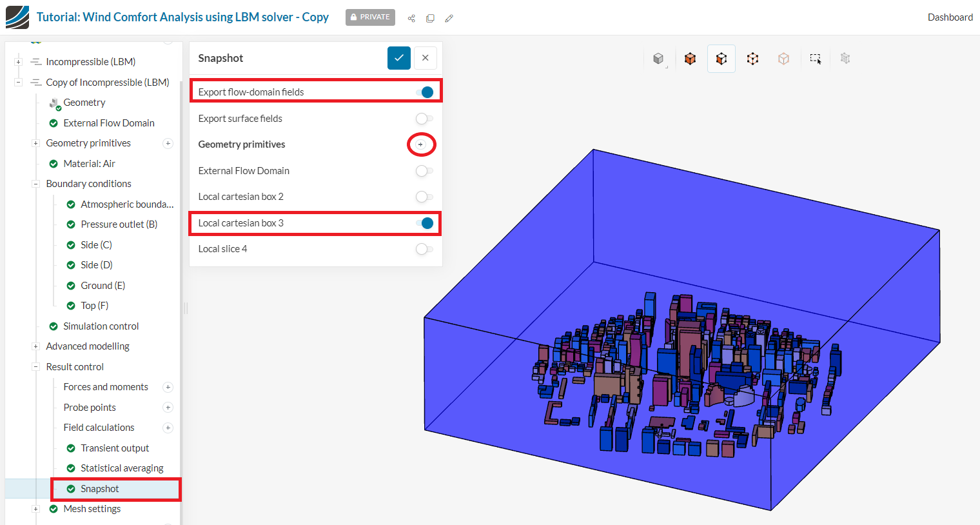The height and width of the screenshot is (525, 980).
Task: Turn off Local cartesian box 3 toggle
Action: pyautogui.click(x=425, y=223)
